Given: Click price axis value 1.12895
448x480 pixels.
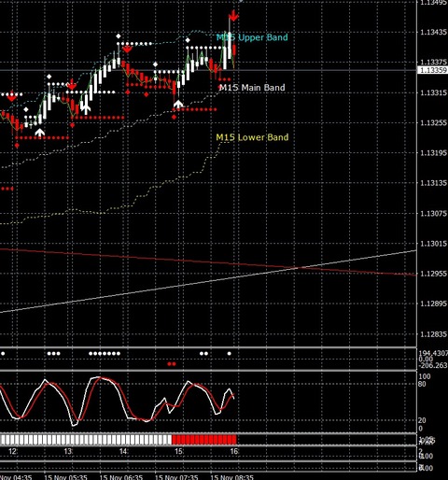Looking at the screenshot, I should tap(433, 304).
